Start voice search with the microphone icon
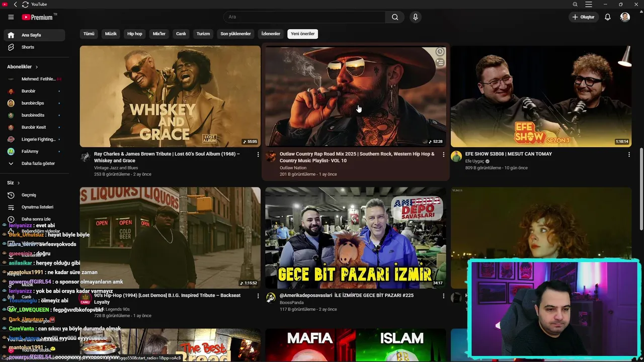Image resolution: width=644 pixels, height=362 pixels. 415,17
